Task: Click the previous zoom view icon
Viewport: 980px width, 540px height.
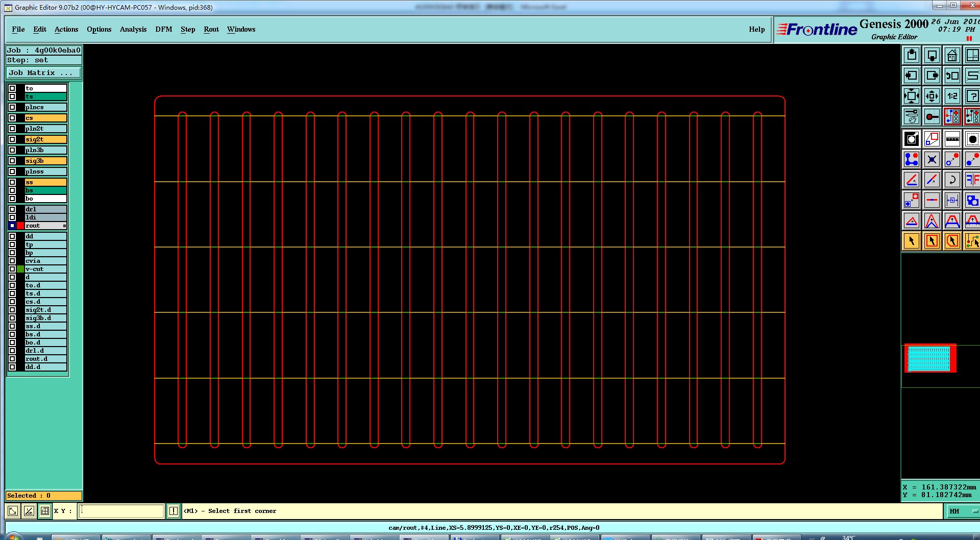Action: click(x=952, y=76)
